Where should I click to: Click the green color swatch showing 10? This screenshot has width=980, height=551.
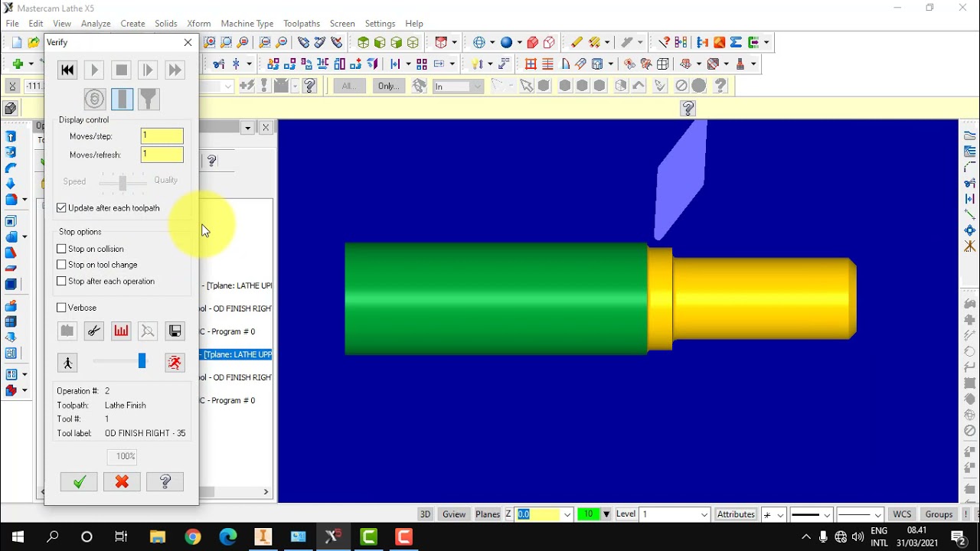(588, 514)
